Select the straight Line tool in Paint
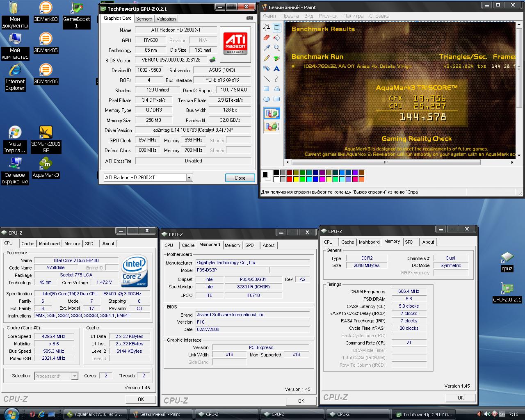525x420 pixels. click(267, 79)
